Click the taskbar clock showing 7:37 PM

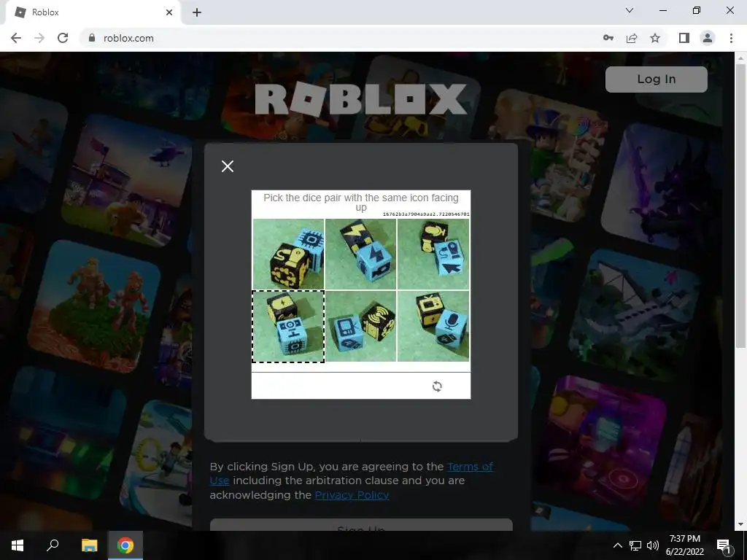point(684,545)
